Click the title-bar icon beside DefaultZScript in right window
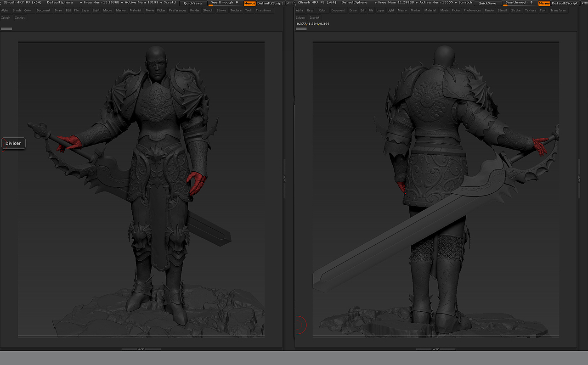 pyautogui.click(x=583, y=3)
